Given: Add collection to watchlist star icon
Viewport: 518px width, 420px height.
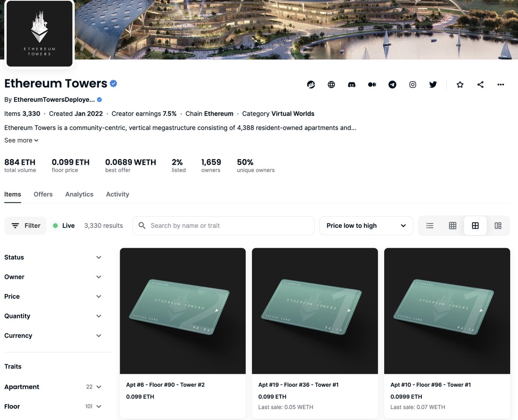Looking at the screenshot, I should [x=460, y=85].
